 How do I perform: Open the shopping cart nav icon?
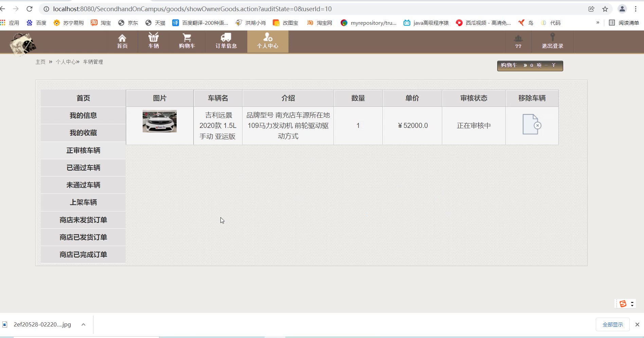[187, 37]
